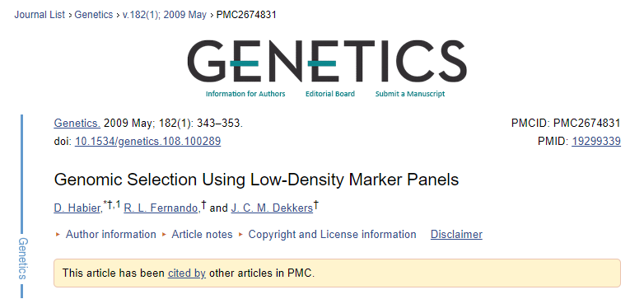This screenshot has height=299, width=644.
Task: Open DOI link 10.1534/genetics.108.100289
Action: pos(148,142)
